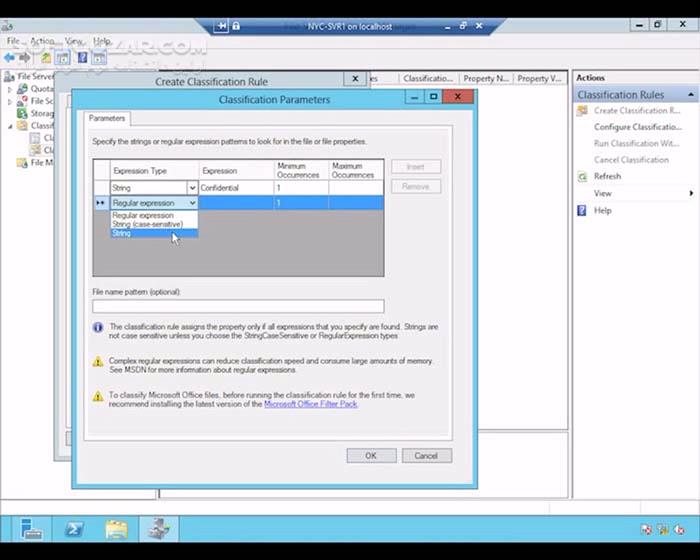Click the Help icon in Actions pane

pos(582,210)
